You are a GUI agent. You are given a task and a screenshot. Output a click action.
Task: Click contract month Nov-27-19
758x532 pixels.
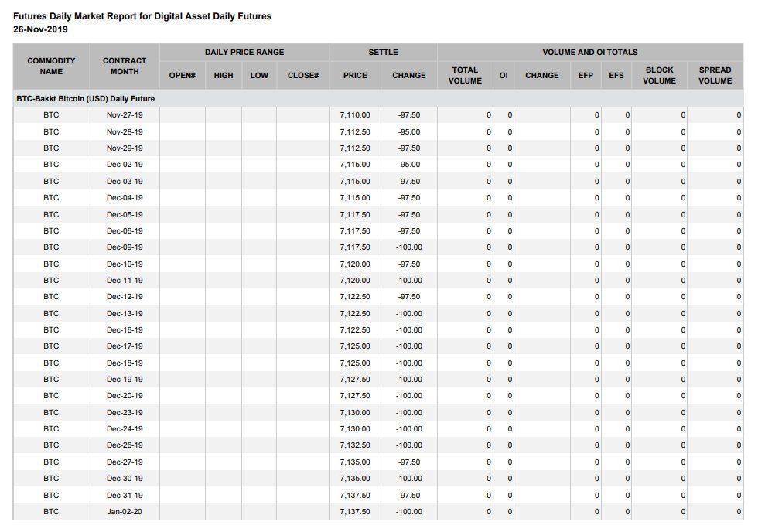(x=125, y=115)
